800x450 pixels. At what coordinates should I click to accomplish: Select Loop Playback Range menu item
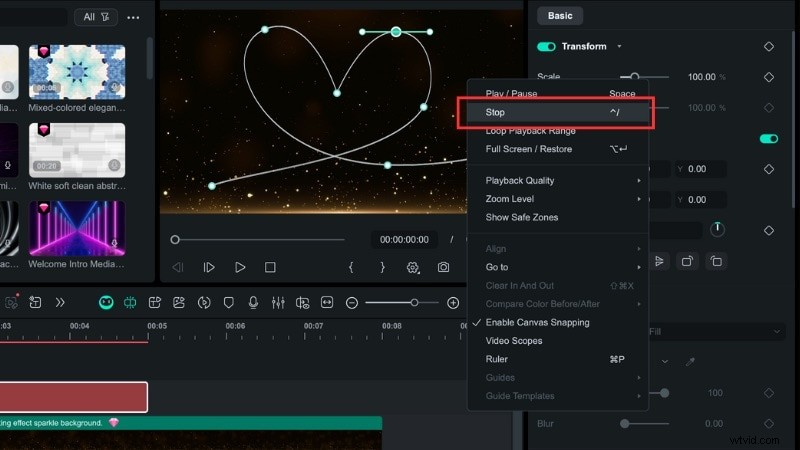(x=557, y=131)
